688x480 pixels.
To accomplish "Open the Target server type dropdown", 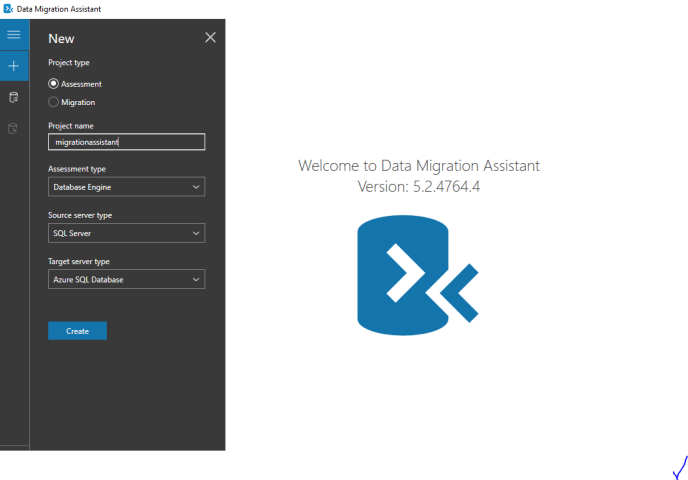I will coord(126,279).
